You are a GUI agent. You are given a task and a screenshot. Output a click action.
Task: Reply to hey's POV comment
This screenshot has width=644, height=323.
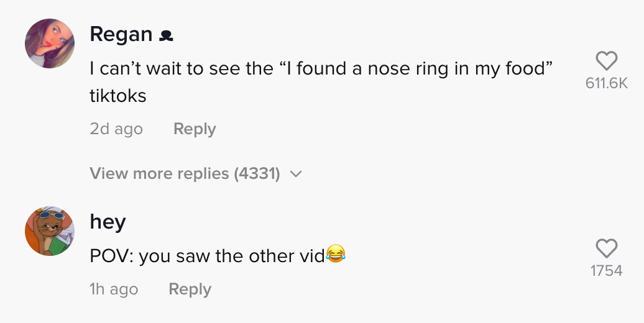[x=190, y=289]
